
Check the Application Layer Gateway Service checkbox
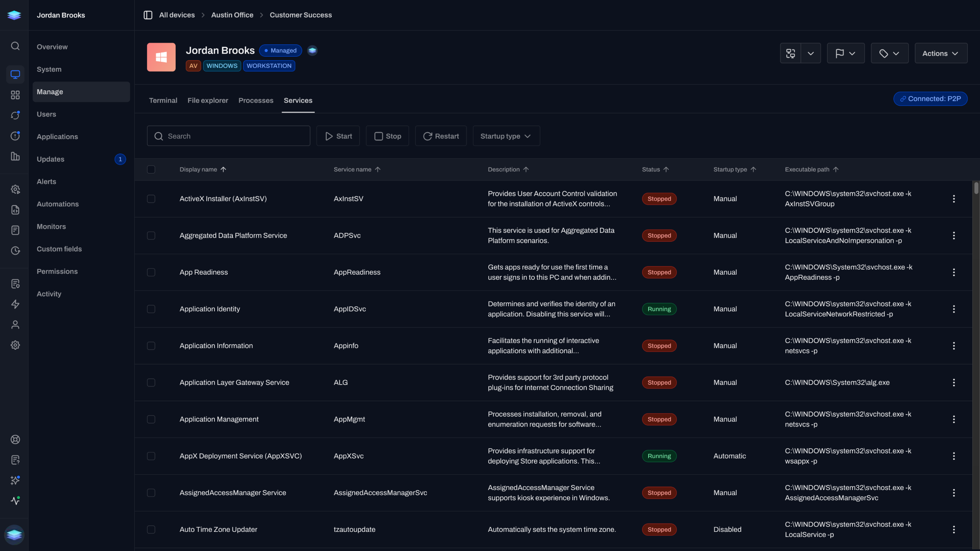pyautogui.click(x=151, y=383)
